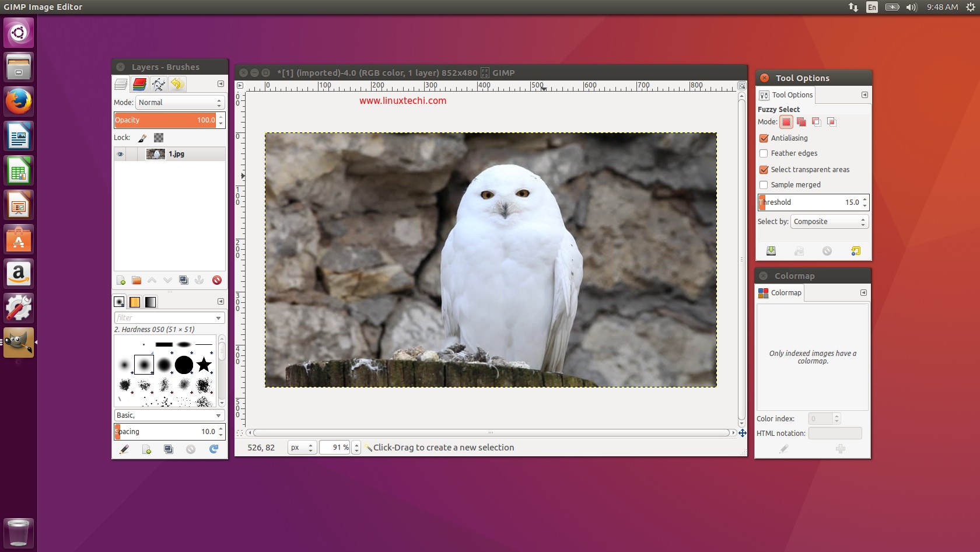Click the 91 % zoom field
The height and width of the screenshot is (552, 980).
(x=335, y=448)
